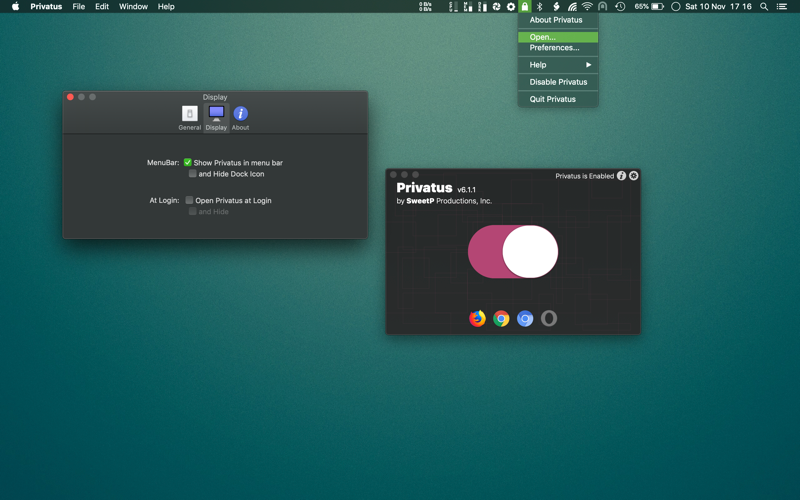800x500 pixels.
Task: Click the Time Machine icon in menu bar
Action: coord(620,7)
